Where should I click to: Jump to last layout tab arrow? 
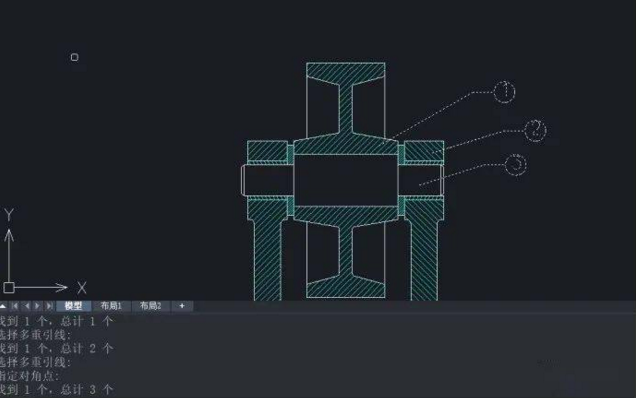coord(49,306)
